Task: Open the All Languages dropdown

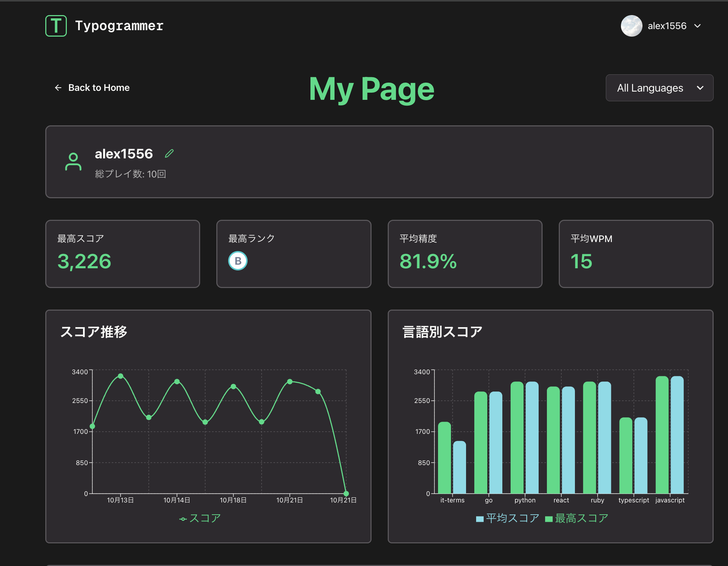Action: pos(650,88)
